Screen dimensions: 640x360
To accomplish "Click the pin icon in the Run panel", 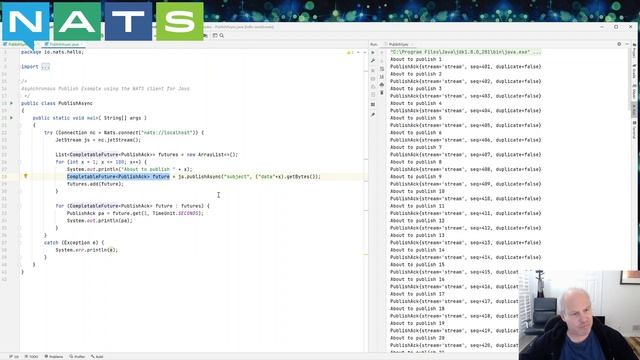I will pos(373,115).
